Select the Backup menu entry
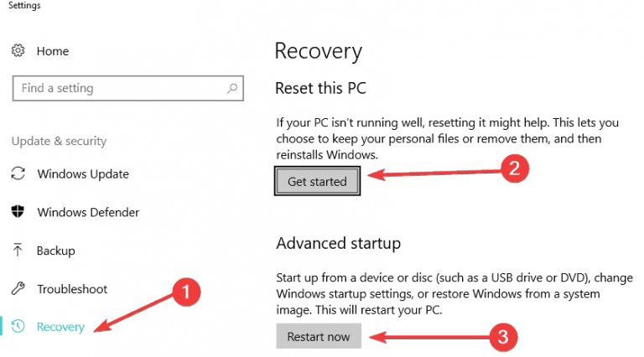Screen dimensions: 644x357 [56, 251]
